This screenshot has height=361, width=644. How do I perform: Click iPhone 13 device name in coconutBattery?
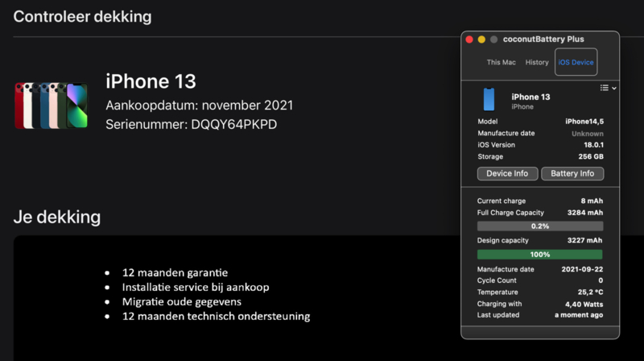click(530, 97)
